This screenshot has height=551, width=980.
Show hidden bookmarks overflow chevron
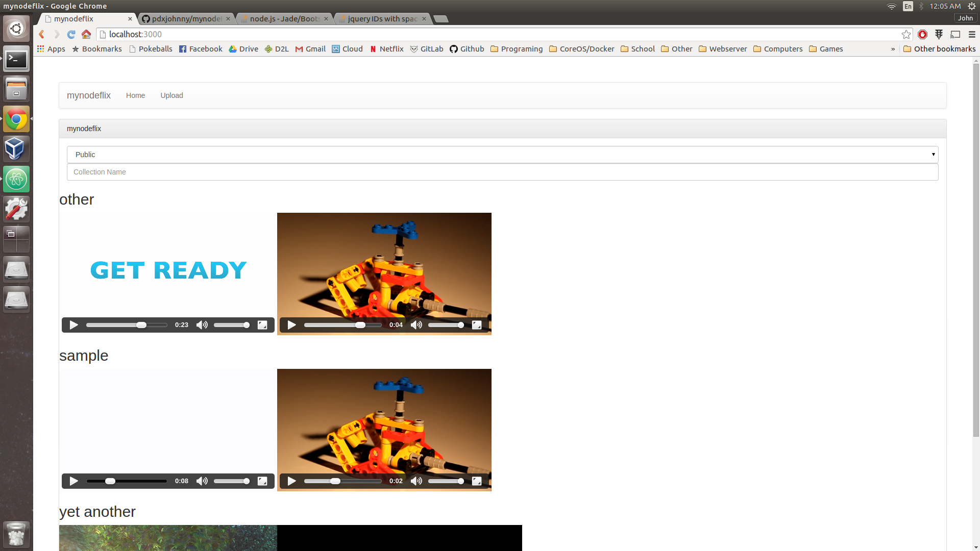893,49
